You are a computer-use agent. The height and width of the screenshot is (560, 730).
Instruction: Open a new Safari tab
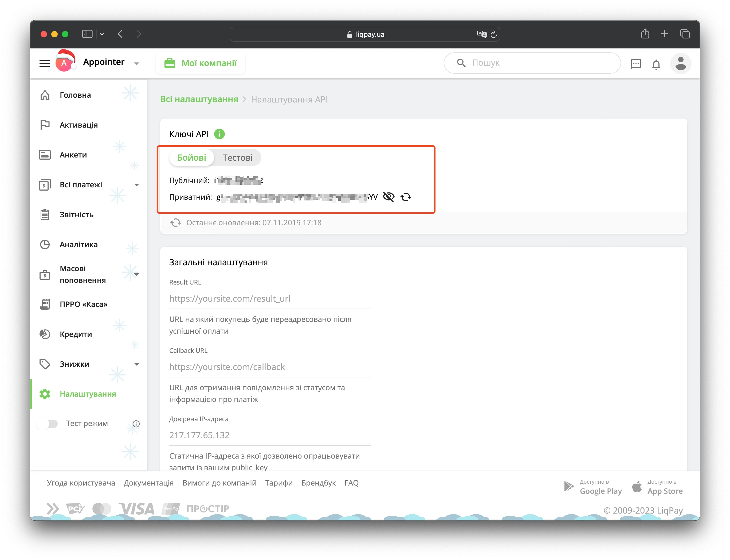pos(665,34)
